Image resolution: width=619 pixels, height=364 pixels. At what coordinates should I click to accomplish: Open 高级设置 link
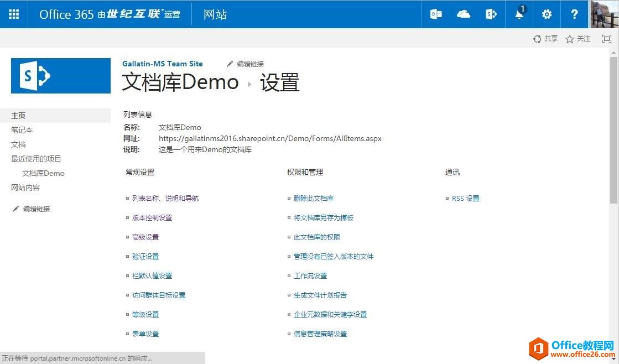click(145, 237)
